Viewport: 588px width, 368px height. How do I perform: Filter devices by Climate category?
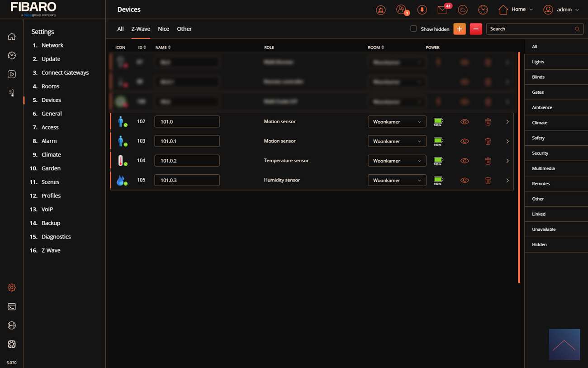click(x=540, y=123)
